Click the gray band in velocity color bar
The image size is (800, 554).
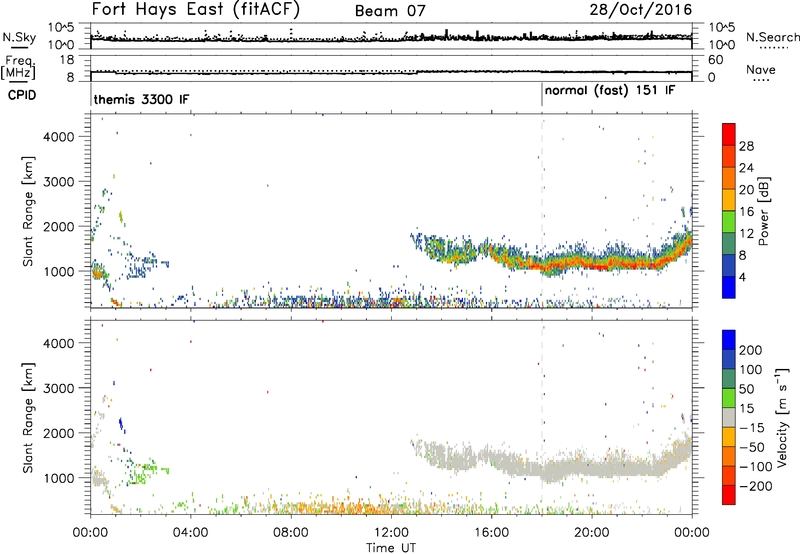[x=729, y=417]
